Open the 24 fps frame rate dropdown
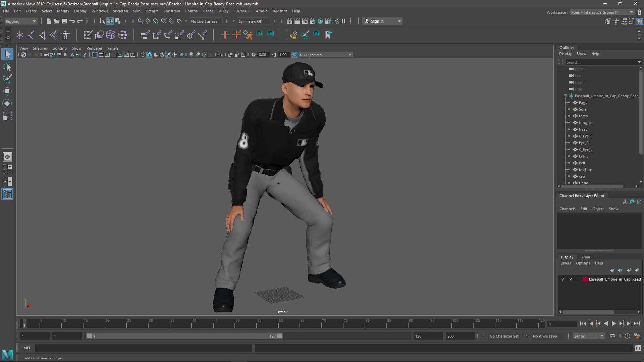The width and height of the screenshot is (644, 362). [589, 336]
